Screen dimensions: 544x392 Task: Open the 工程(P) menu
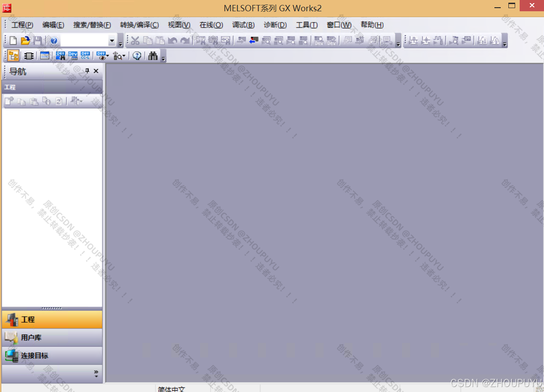click(x=23, y=25)
